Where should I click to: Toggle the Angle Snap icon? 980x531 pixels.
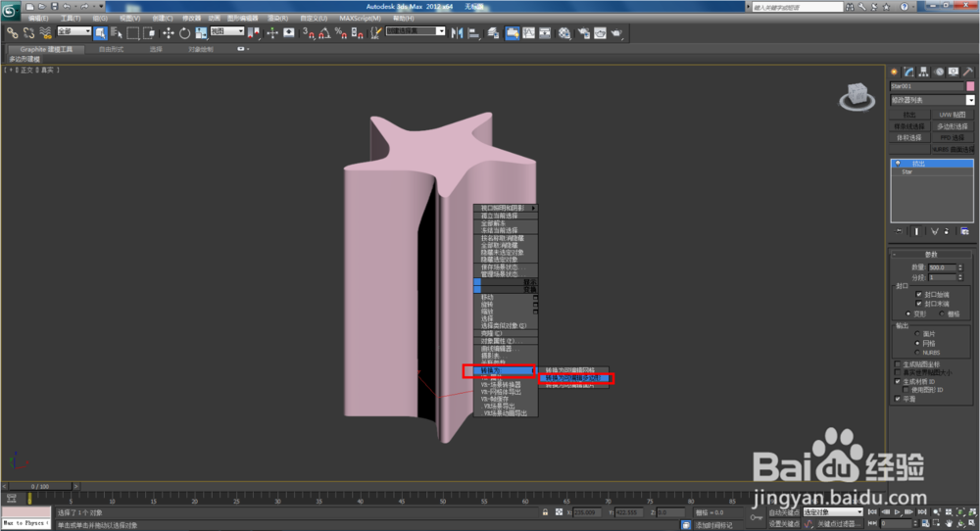pyautogui.click(x=324, y=33)
